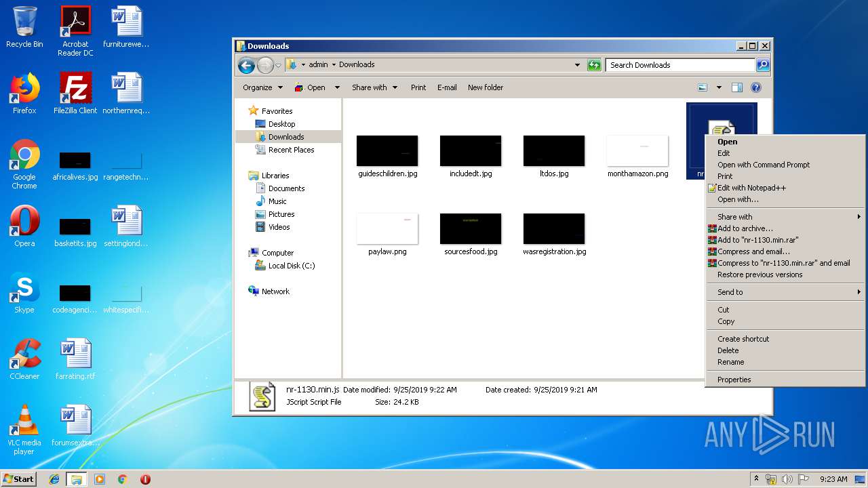Expand view options dropdown arrow
This screenshot has height=488, width=868.
point(719,87)
